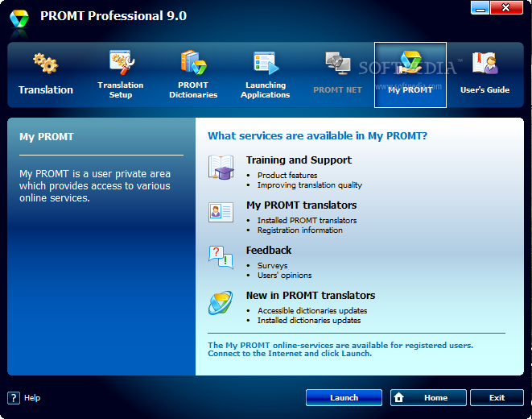This screenshot has height=419, width=532.
Task: Click Improving translation quality bullet
Action: (310, 185)
